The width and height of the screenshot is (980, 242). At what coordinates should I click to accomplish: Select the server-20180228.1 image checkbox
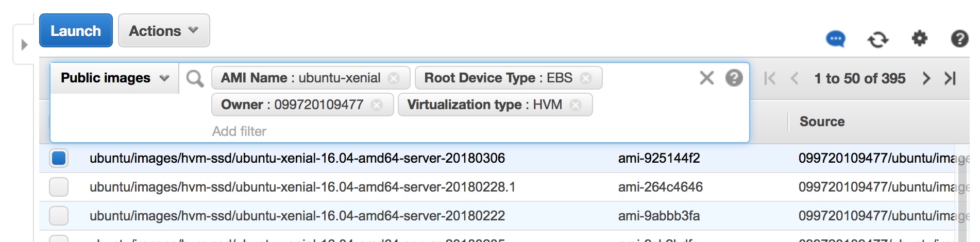[x=59, y=187]
